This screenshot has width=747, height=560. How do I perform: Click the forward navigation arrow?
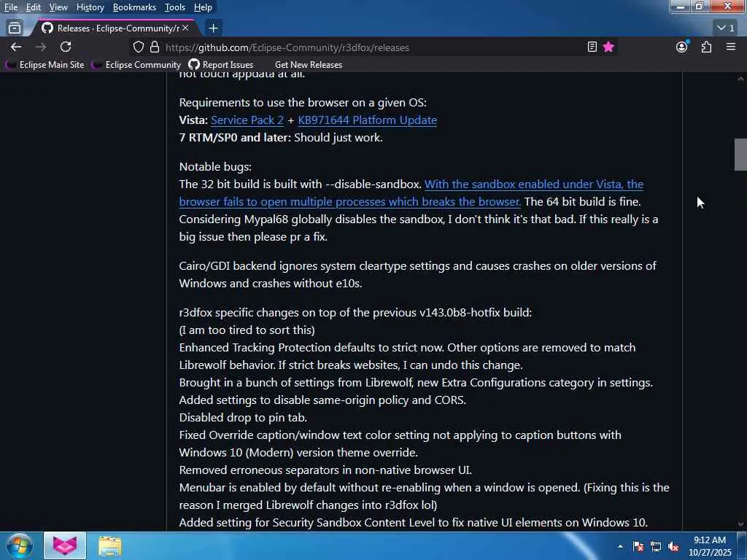pyautogui.click(x=41, y=47)
